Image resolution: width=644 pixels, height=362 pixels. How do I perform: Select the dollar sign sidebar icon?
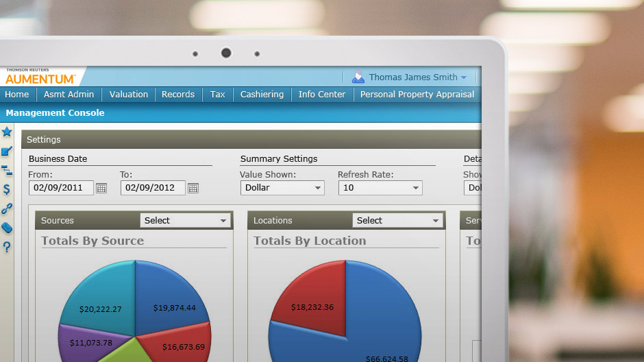[x=7, y=189]
